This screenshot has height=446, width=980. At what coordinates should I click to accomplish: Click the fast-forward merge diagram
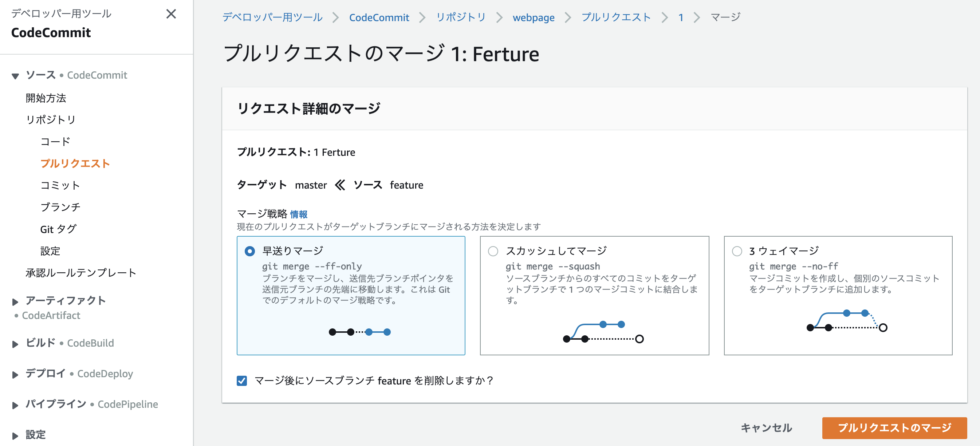click(x=359, y=332)
